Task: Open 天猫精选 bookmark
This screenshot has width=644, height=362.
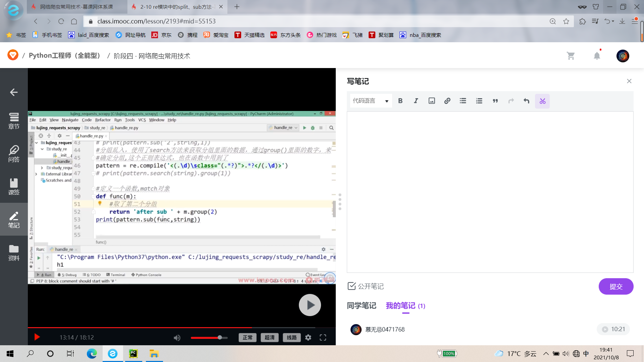Action: click(x=250, y=35)
